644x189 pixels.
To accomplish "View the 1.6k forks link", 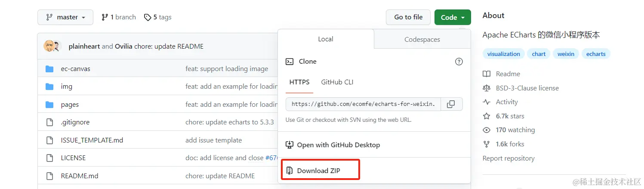I will (510, 144).
